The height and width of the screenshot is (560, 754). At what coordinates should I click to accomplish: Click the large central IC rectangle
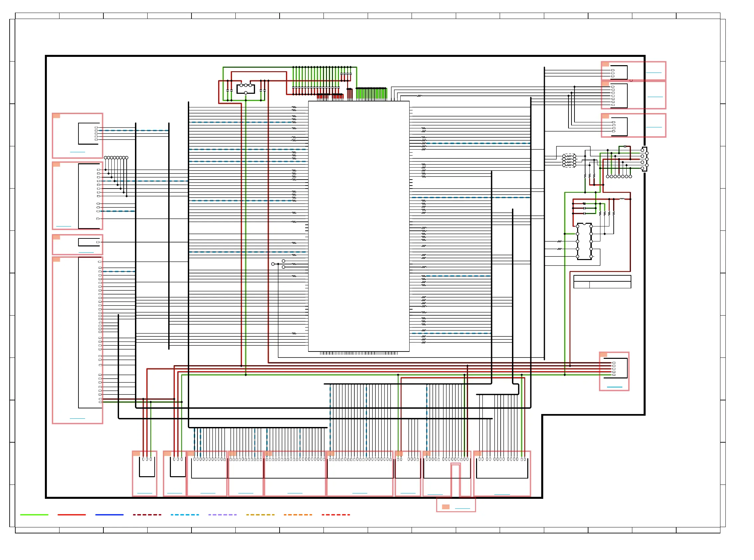tap(358, 226)
